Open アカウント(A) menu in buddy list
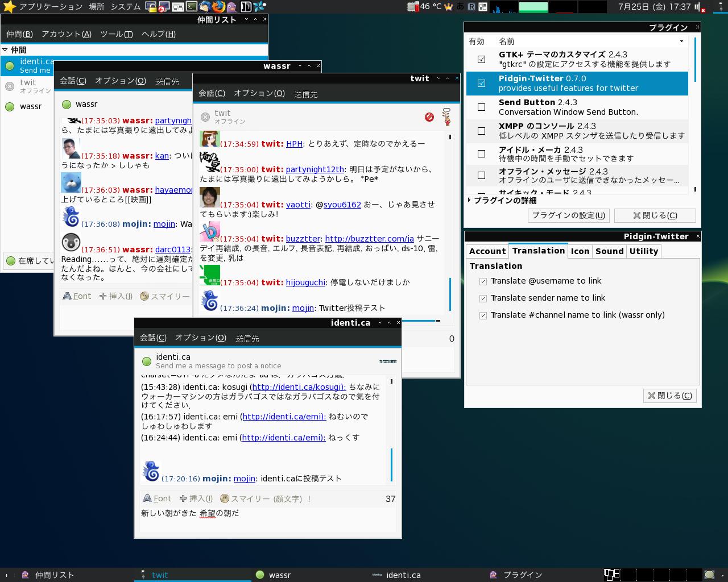This screenshot has height=582, width=728. pyautogui.click(x=66, y=34)
